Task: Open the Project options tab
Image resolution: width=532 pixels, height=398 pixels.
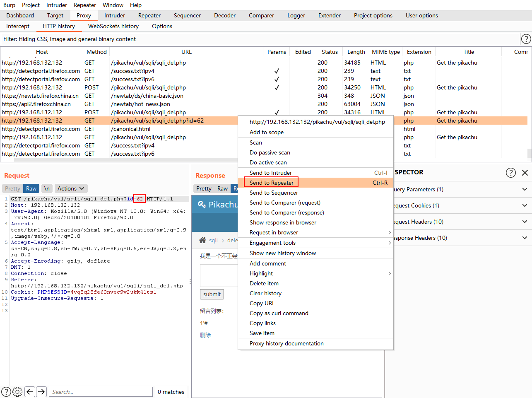Action: (373, 15)
